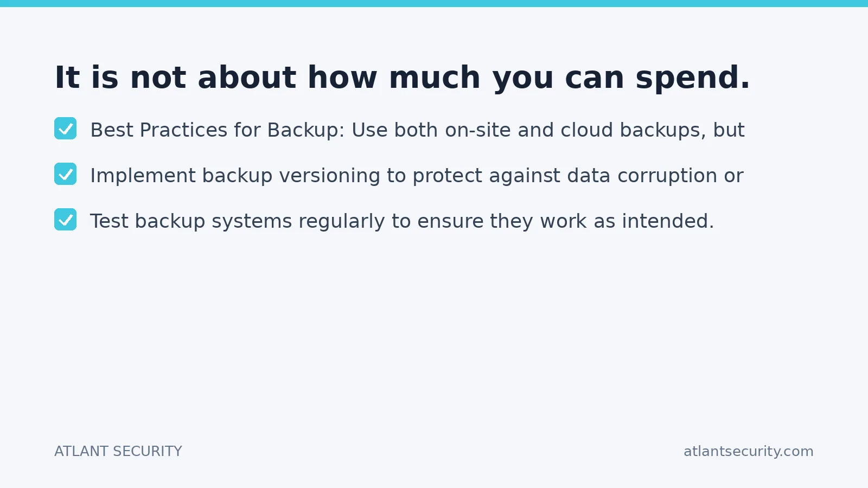The width and height of the screenshot is (868, 488).
Task: Toggle the checkbox beside Implement backup versioning
Action: pos(65,174)
